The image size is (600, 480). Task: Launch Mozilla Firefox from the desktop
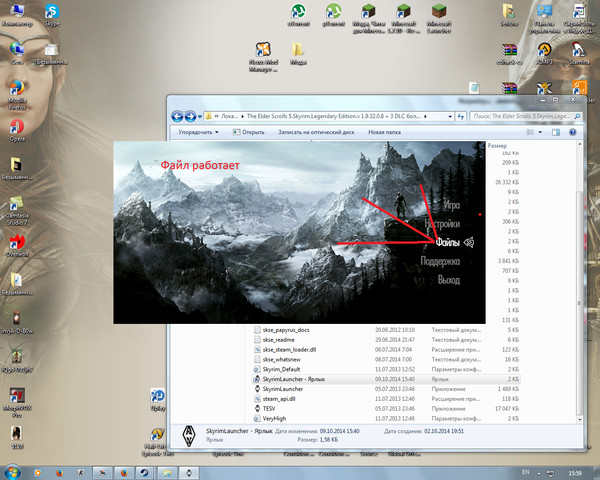(17, 95)
